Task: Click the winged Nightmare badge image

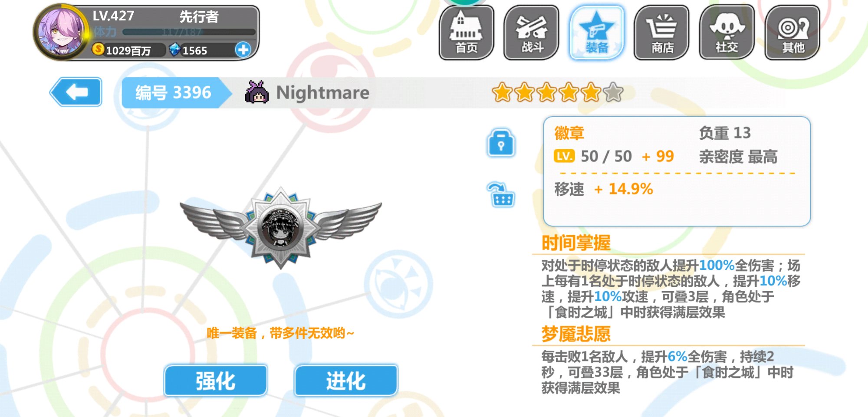Action: [281, 228]
